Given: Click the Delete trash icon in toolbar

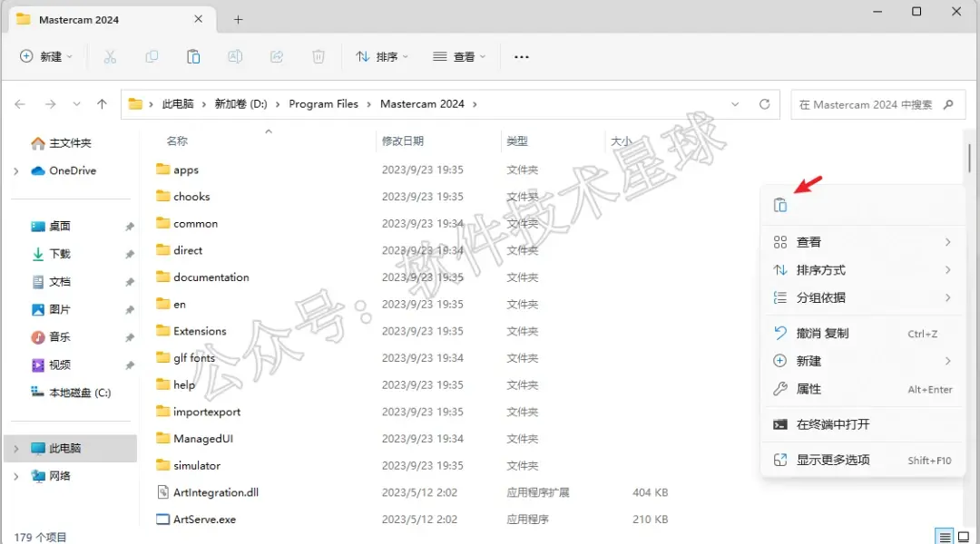Looking at the screenshot, I should [x=318, y=57].
